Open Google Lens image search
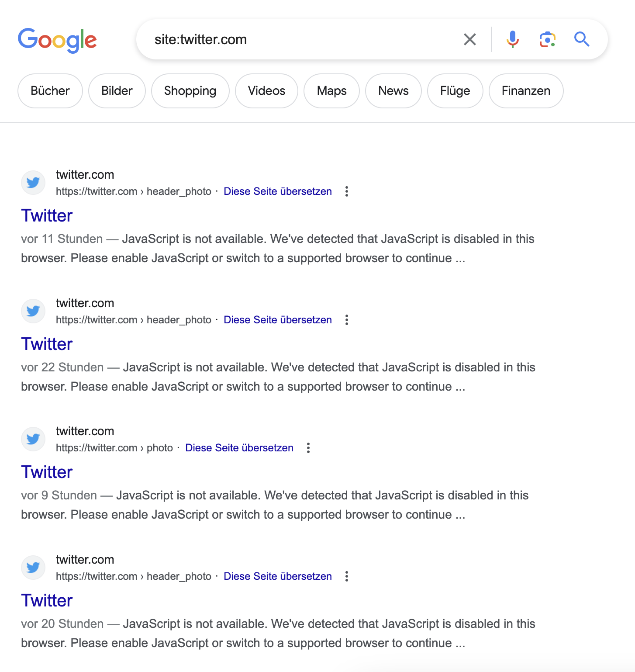The height and width of the screenshot is (672, 635). click(x=547, y=39)
